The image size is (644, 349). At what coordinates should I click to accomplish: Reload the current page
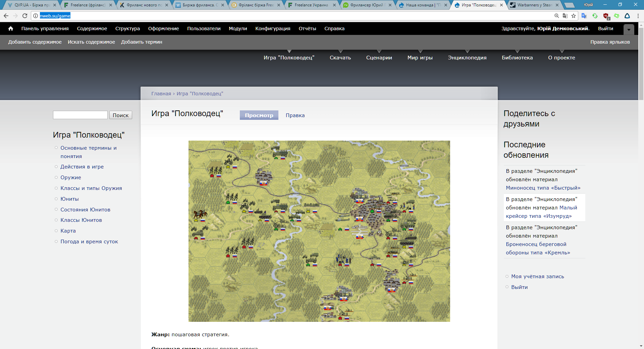pos(25,16)
